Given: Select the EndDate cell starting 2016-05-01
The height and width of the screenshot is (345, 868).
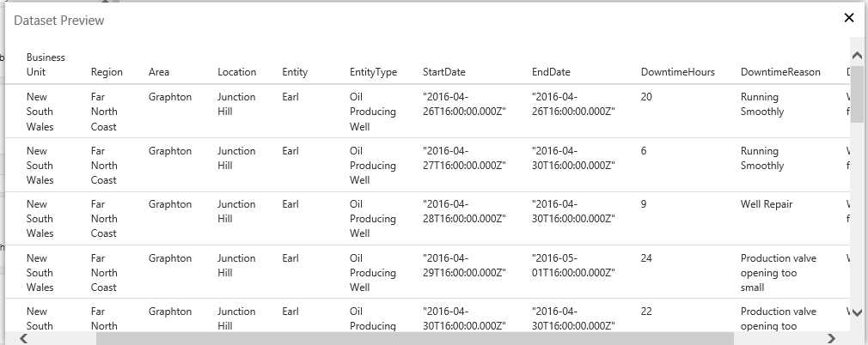Looking at the screenshot, I should tap(572, 265).
